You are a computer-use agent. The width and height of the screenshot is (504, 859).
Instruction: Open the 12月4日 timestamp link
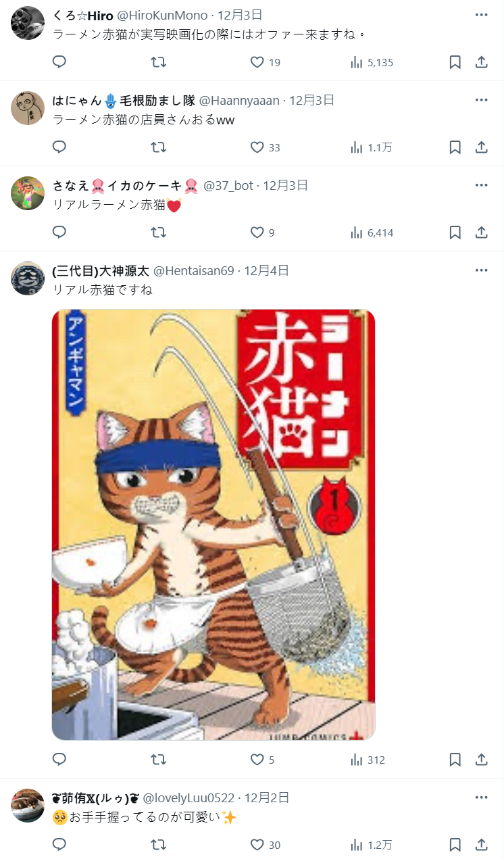266,270
